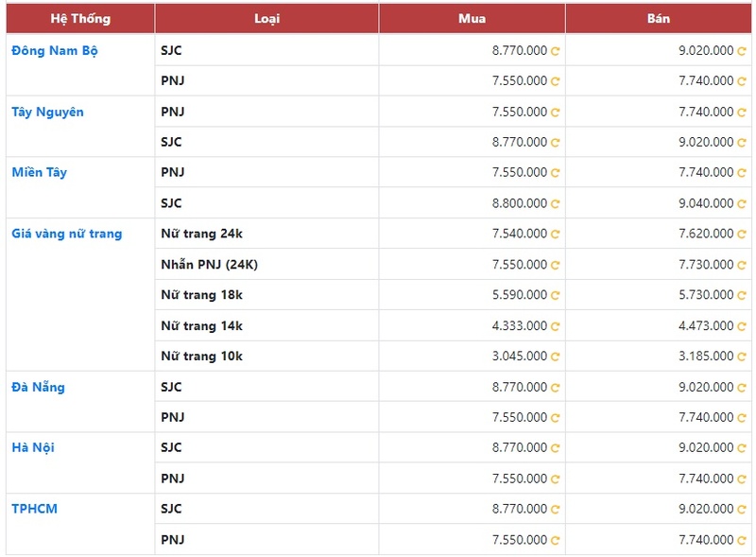This screenshot has width=756, height=557.
Task: Click the Hệ Thống column header
Action: [80, 19]
